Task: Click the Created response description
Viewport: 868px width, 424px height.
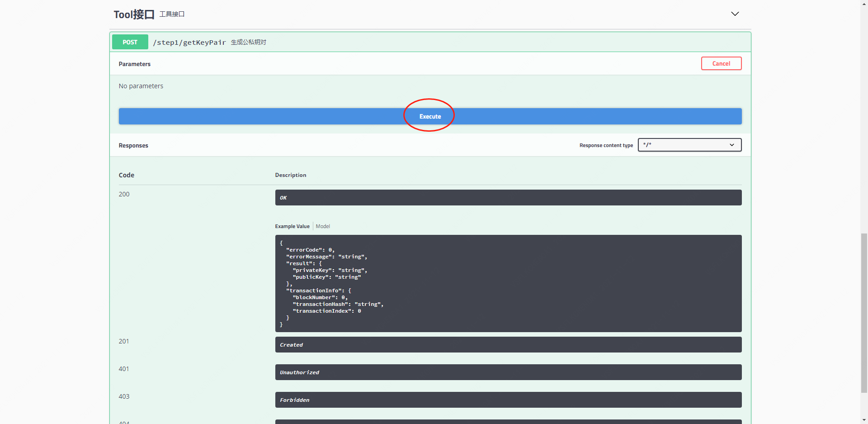Action: pos(508,344)
